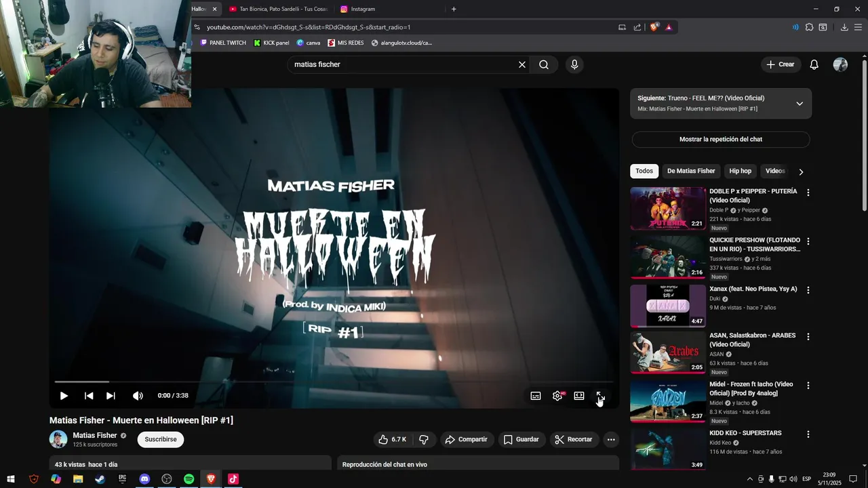Clear the 'matias fischer' search text

522,64
